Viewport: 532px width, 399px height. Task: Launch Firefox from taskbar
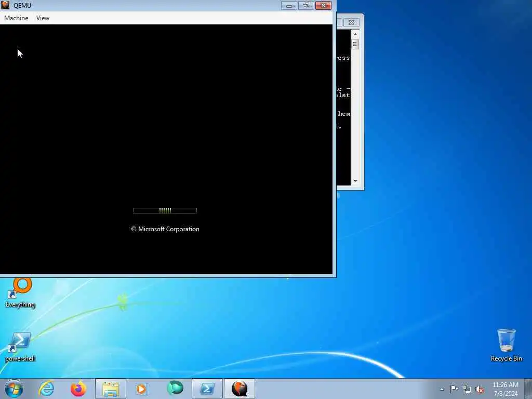click(78, 389)
